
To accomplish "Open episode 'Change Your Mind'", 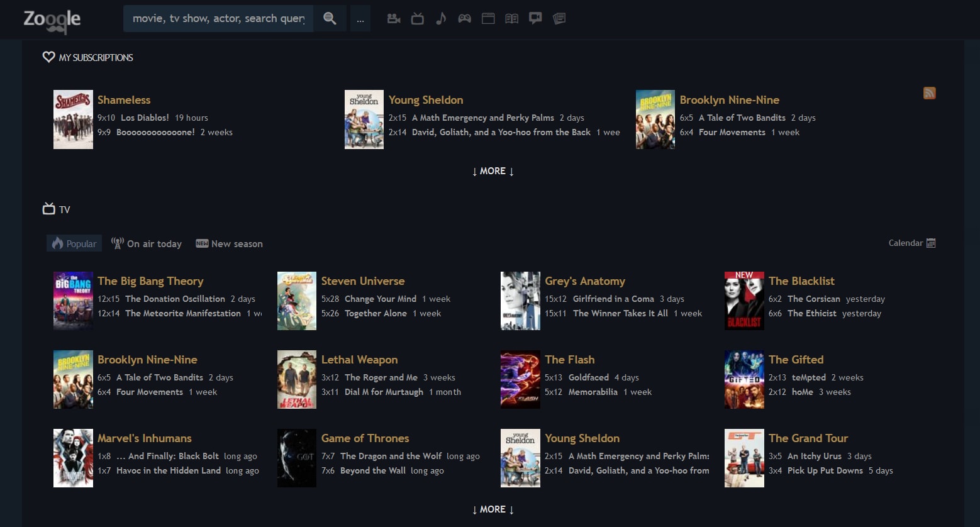I will pyautogui.click(x=381, y=299).
